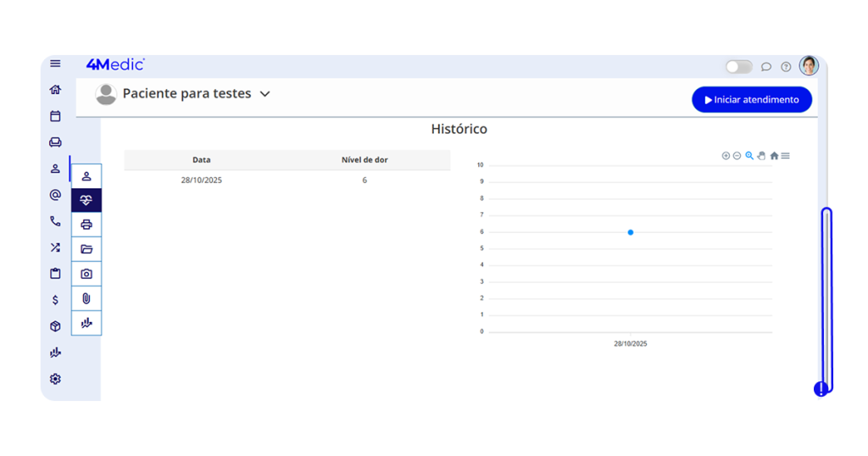Reset chart zoom with the home icon
The height and width of the screenshot is (456, 868).
(x=774, y=156)
